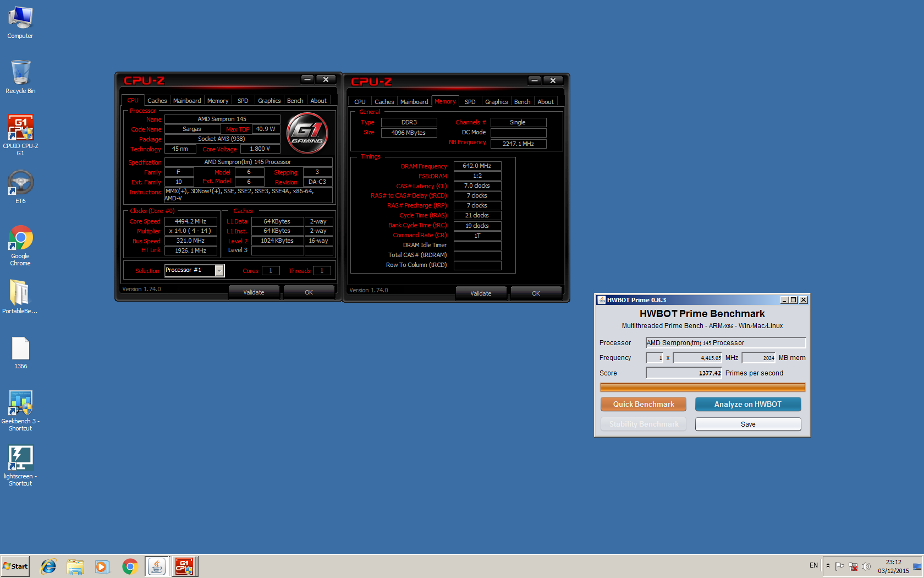Launch CPUID CPU-Z G1 desktop shortcut
This screenshot has height=578, width=924.
tap(20, 135)
